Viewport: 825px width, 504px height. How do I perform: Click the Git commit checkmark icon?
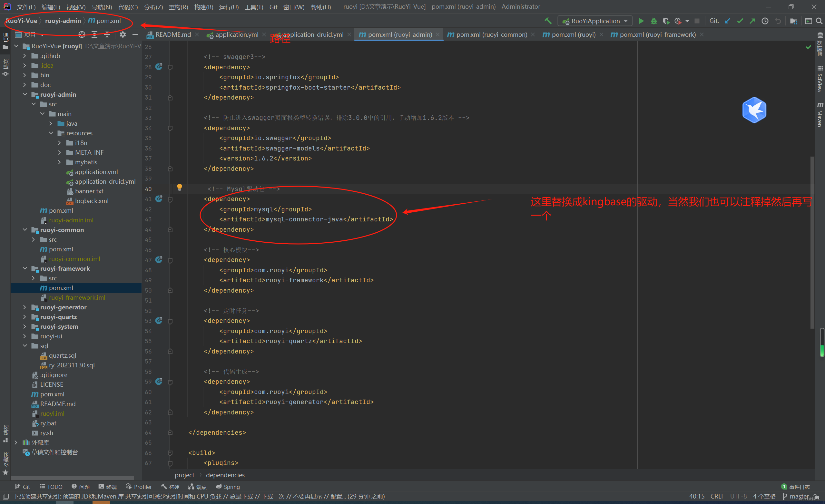pyautogui.click(x=740, y=21)
